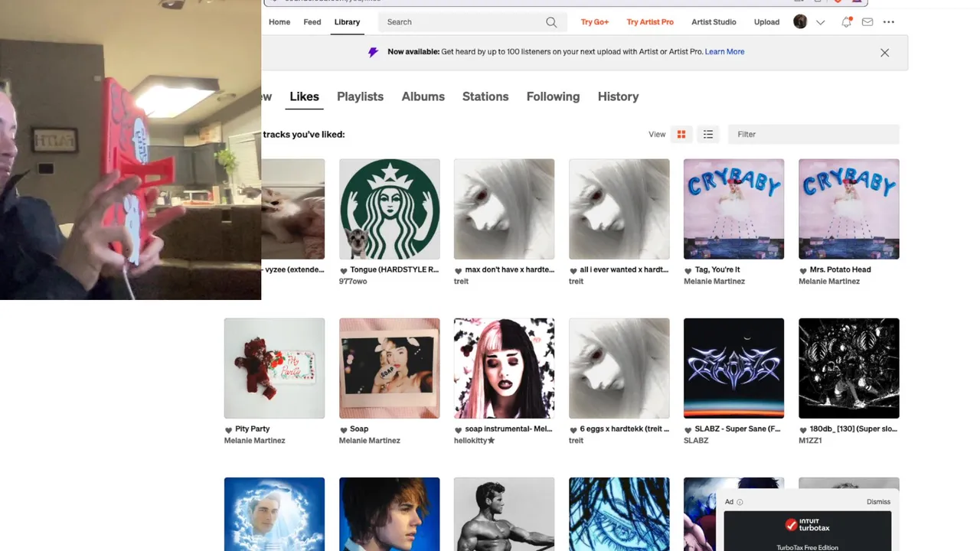Open the three-dots more menu
The width and height of the screenshot is (980, 551).
pyautogui.click(x=889, y=22)
